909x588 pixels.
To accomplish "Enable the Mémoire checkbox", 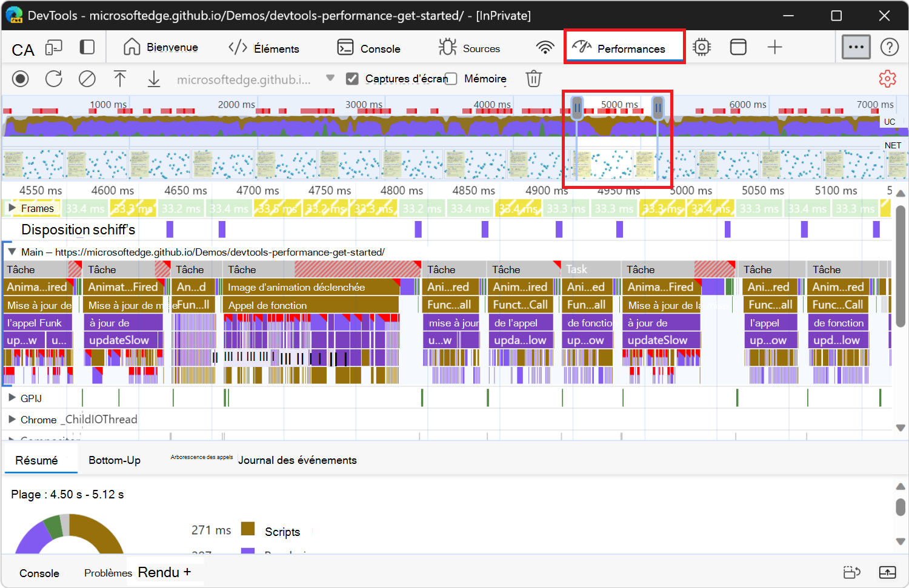I will point(450,79).
